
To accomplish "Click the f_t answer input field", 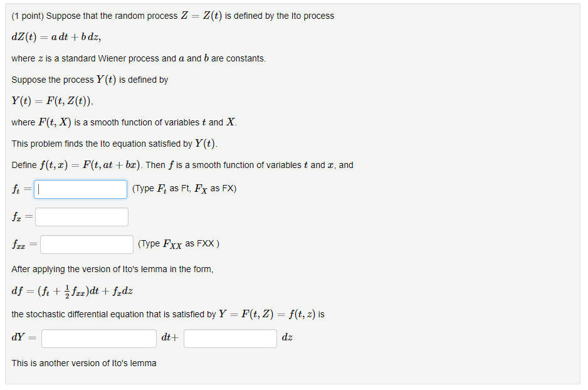I will click(x=80, y=189).
